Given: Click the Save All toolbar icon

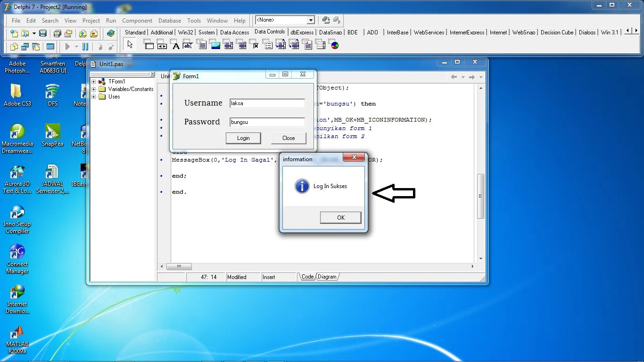Looking at the screenshot, I should click(x=57, y=33).
